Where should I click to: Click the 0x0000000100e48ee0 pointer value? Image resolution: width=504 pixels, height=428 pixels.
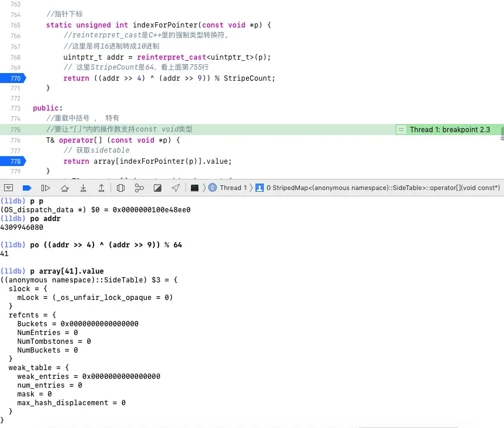pos(151,210)
